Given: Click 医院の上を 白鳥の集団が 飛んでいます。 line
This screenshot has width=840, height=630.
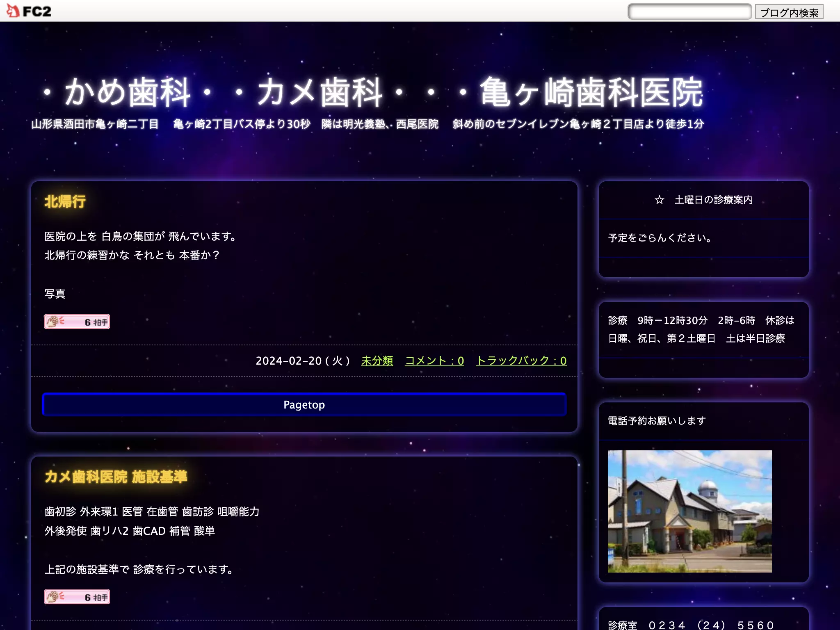Looking at the screenshot, I should coord(141,236).
